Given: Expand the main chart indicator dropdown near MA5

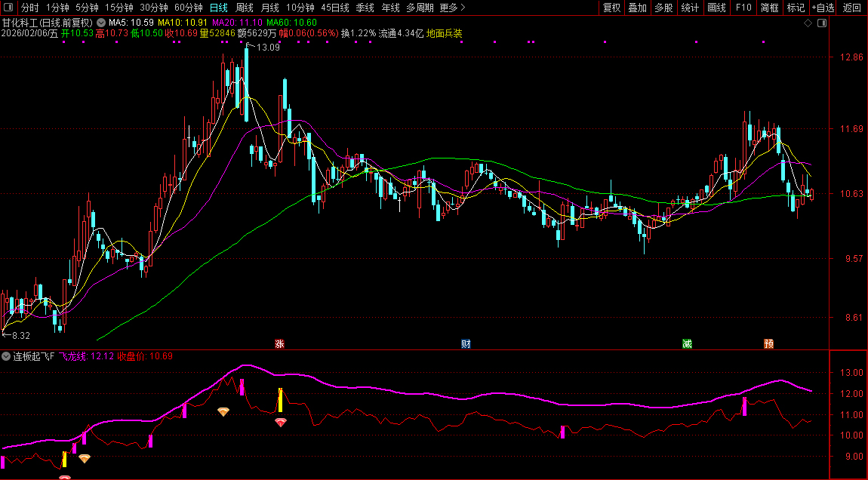Looking at the screenshot, I should pyautogui.click(x=101, y=23).
